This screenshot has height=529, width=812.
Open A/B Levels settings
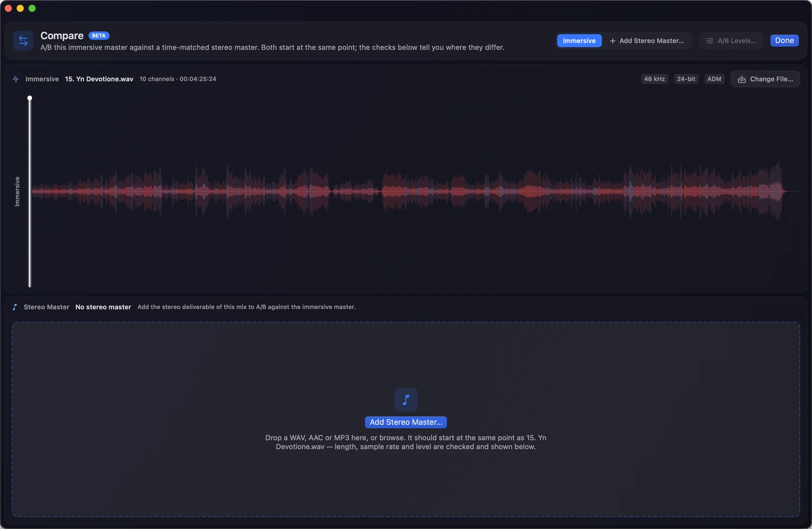pos(731,41)
